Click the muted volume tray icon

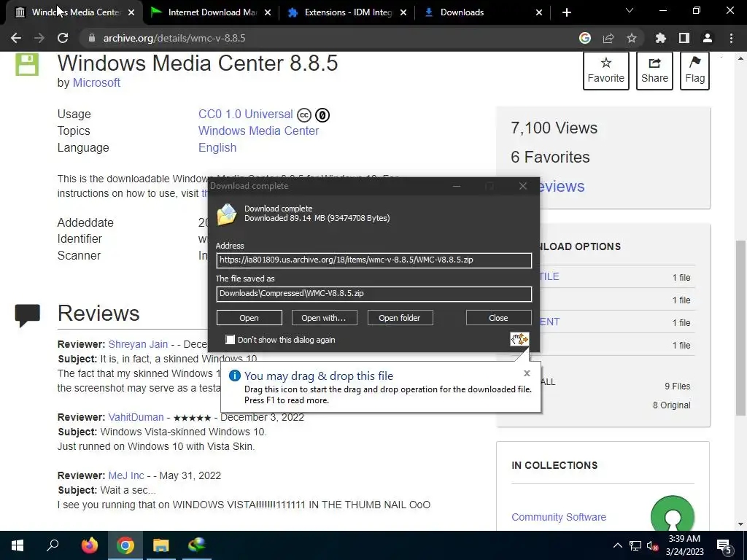coord(652,545)
